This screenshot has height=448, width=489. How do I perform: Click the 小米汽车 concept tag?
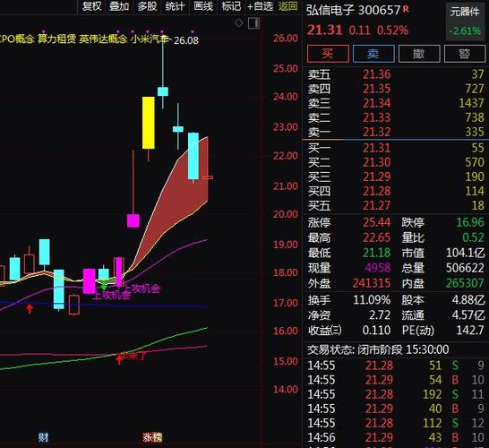150,39
